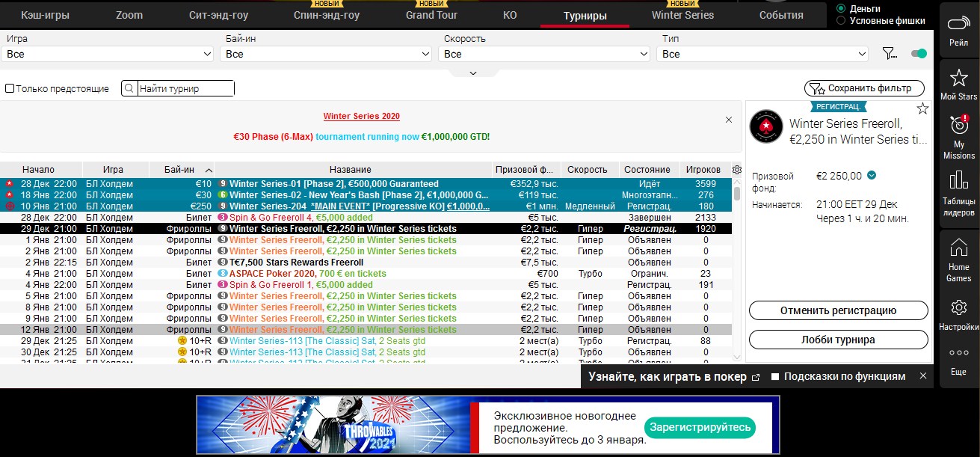Screen dimensions: 980x457
Task: Click blue 8 badge on ASPACE Poker 2020
Action: pyautogui.click(x=223, y=274)
